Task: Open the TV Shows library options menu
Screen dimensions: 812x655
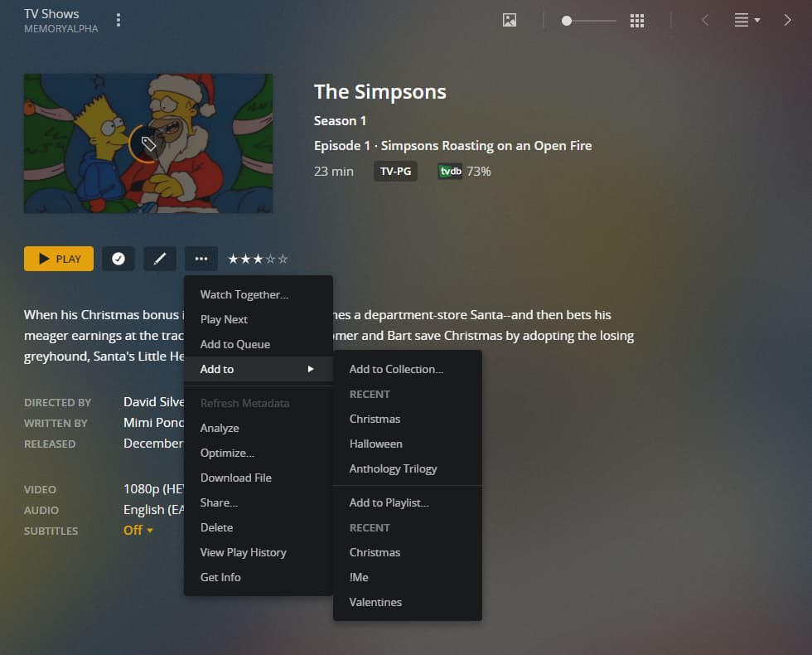Action: point(118,20)
